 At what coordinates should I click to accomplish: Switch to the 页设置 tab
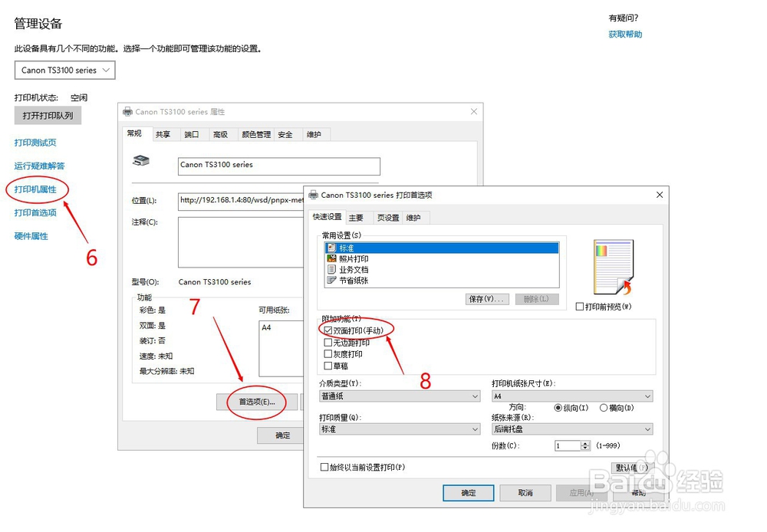388,218
